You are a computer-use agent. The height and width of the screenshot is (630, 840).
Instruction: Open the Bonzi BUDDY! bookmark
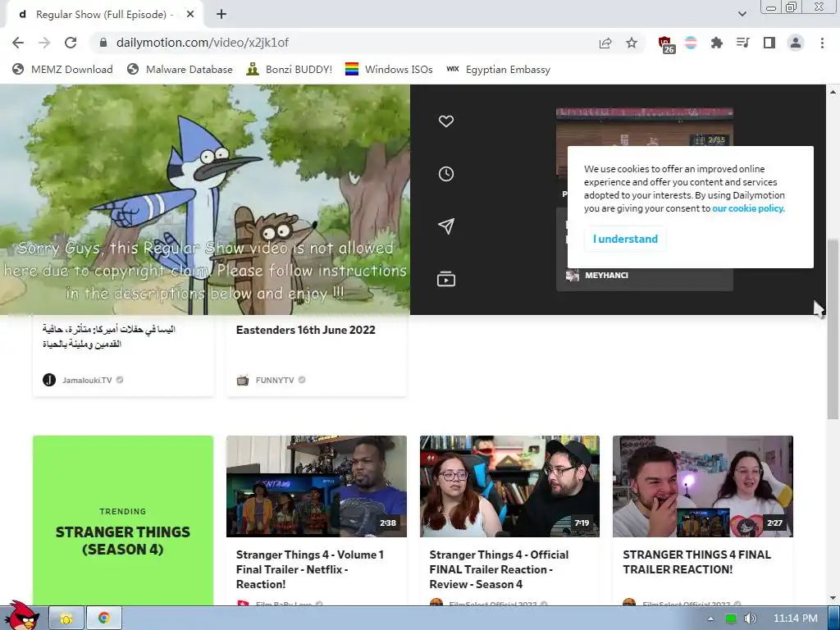click(290, 70)
